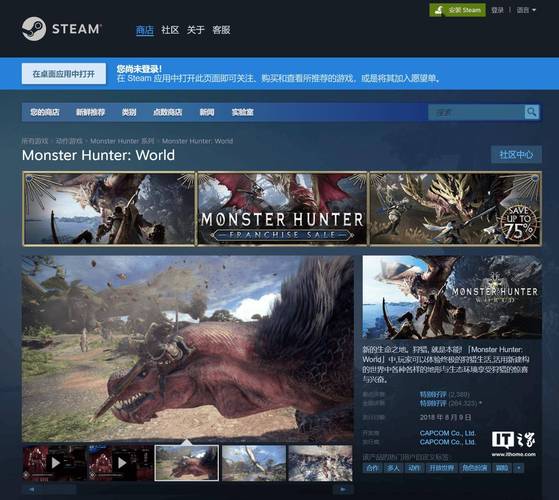Click the thumbnail strip slider handle
This screenshot has width=559, height=500.
coord(59,489)
